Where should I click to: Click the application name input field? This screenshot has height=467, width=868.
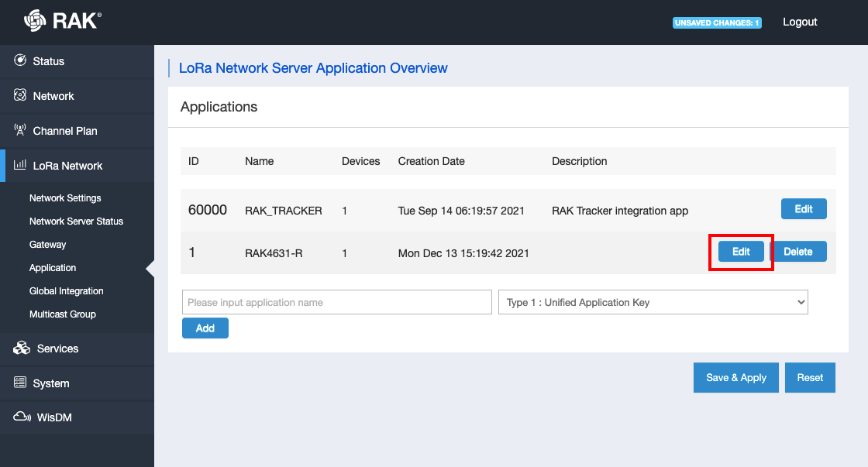pos(337,302)
